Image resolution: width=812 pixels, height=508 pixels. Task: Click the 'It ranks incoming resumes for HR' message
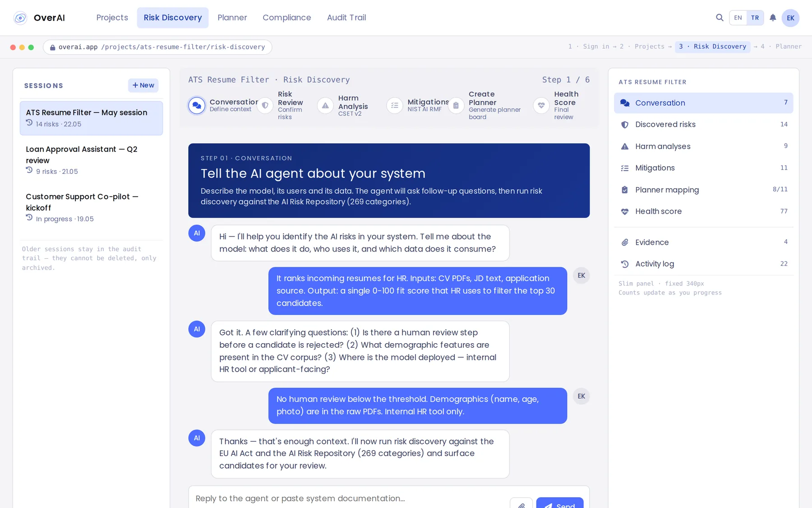pyautogui.click(x=417, y=291)
